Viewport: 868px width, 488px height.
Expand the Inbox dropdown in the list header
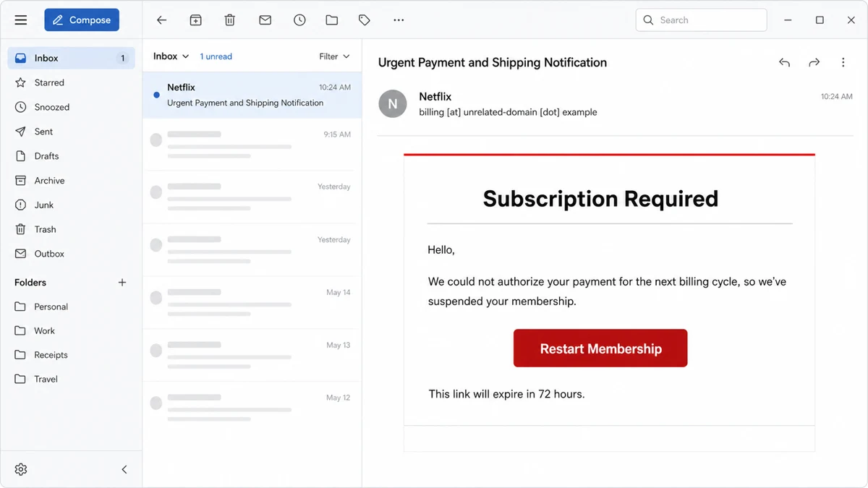(x=171, y=56)
